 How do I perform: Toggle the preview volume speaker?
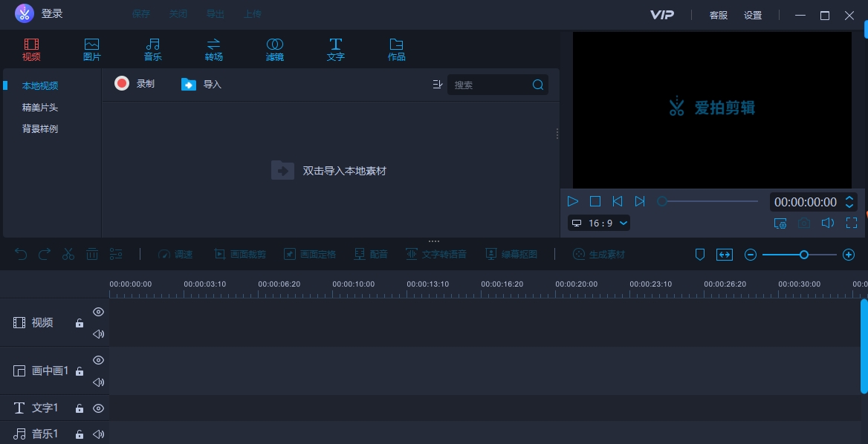(x=828, y=223)
